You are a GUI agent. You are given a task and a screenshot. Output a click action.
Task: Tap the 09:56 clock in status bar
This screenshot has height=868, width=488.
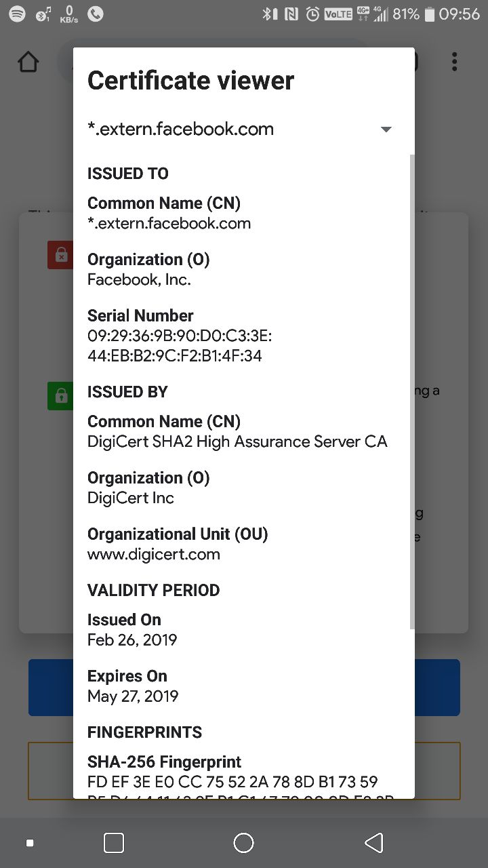point(460,14)
